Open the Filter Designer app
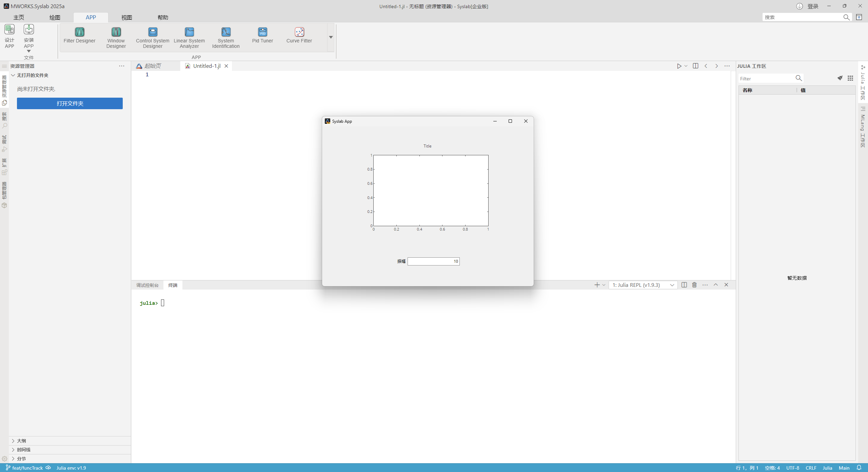Viewport: 868px width, 472px height. coord(79,35)
